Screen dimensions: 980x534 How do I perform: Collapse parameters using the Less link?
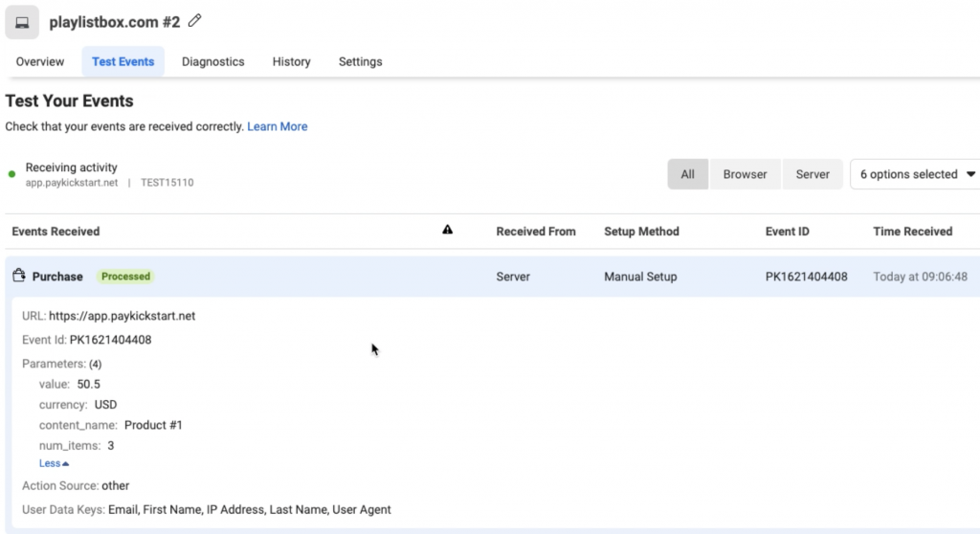click(54, 464)
